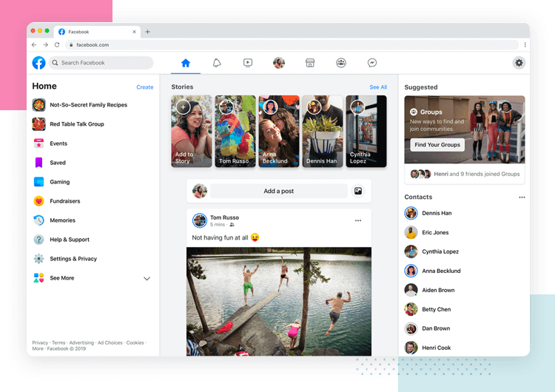Click the Search Facebook field
Image resolution: width=555 pixels, height=392 pixels.
click(101, 63)
